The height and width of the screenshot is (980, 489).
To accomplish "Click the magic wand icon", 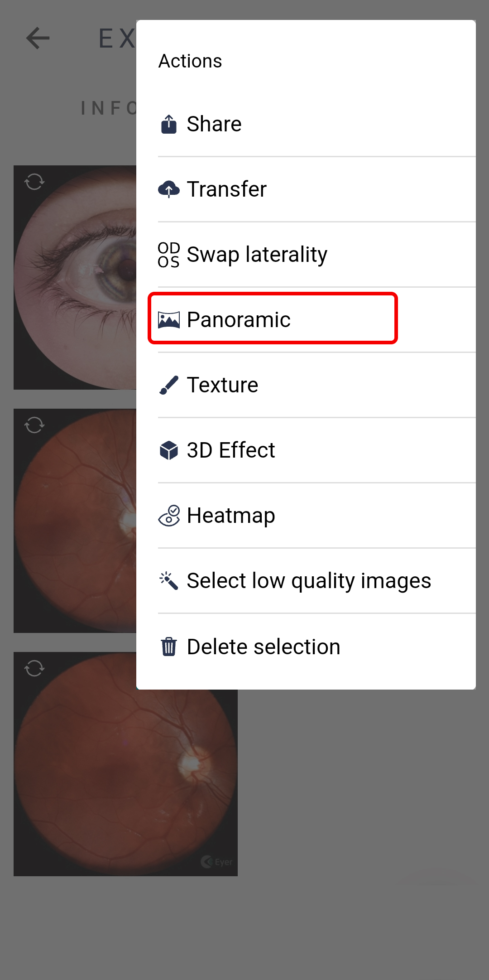I will point(168,581).
